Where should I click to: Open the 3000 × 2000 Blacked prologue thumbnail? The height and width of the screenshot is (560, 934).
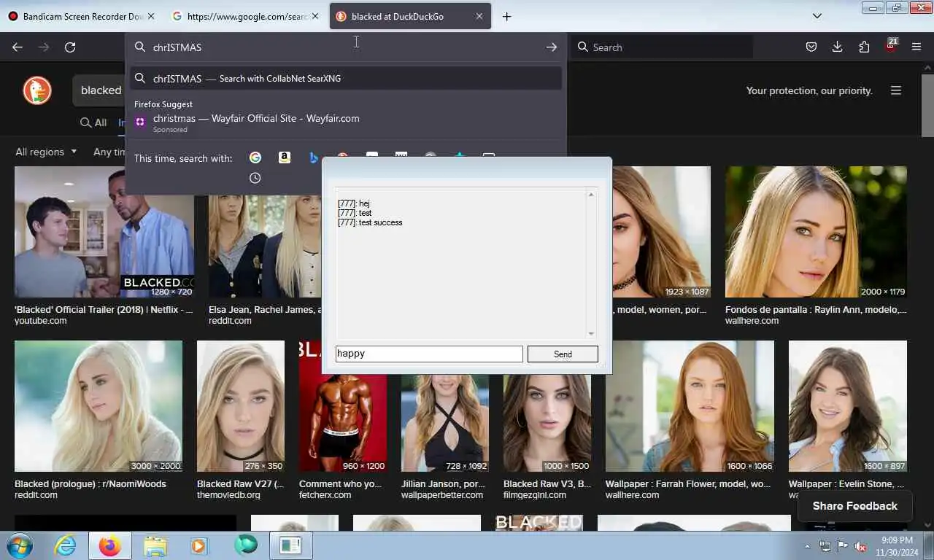99,406
